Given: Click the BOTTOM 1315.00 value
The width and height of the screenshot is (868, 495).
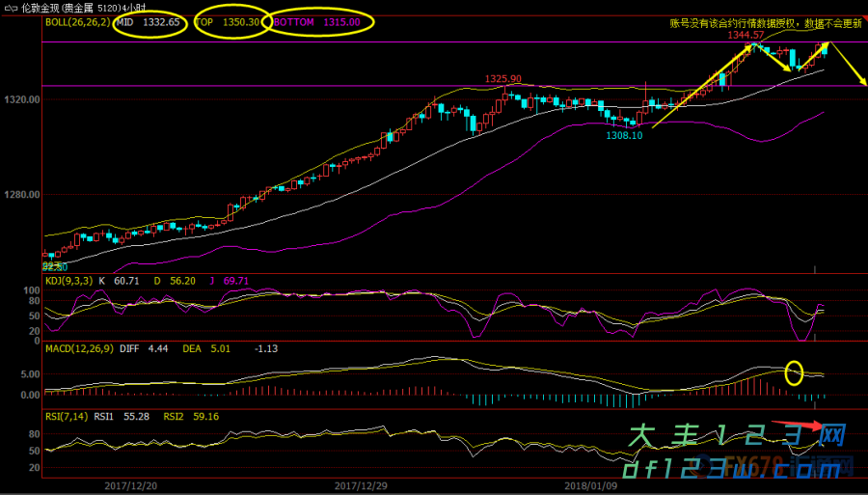Looking at the screenshot, I should click(x=317, y=21).
